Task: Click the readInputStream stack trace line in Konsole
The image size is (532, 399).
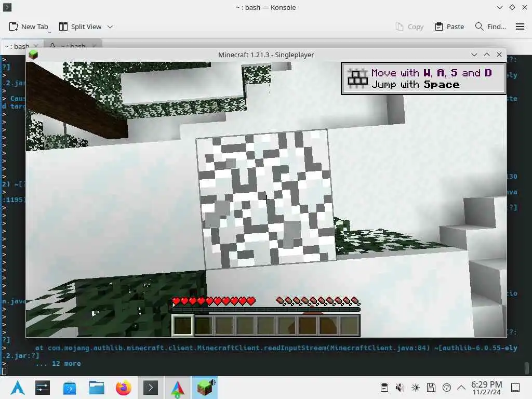Action: [276, 348]
